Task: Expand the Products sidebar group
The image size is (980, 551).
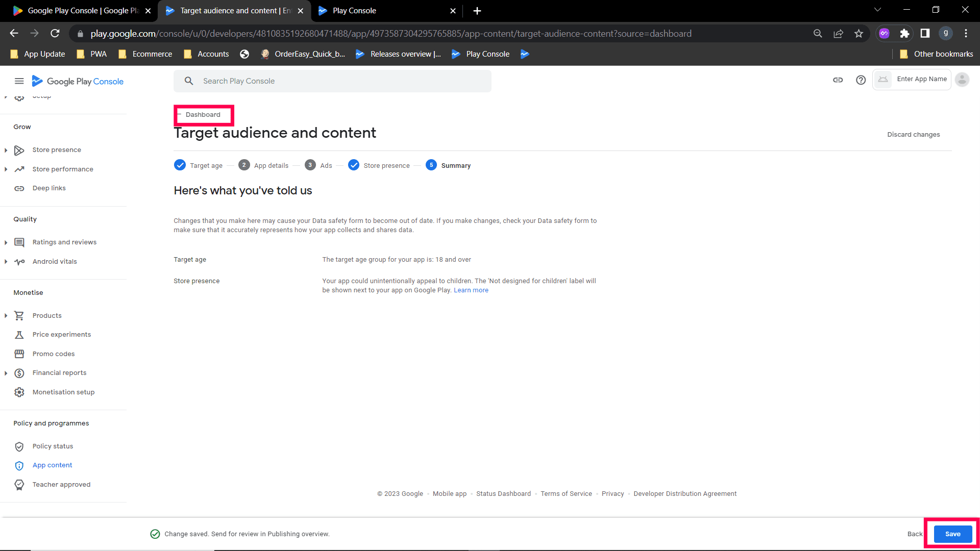Action: point(6,316)
